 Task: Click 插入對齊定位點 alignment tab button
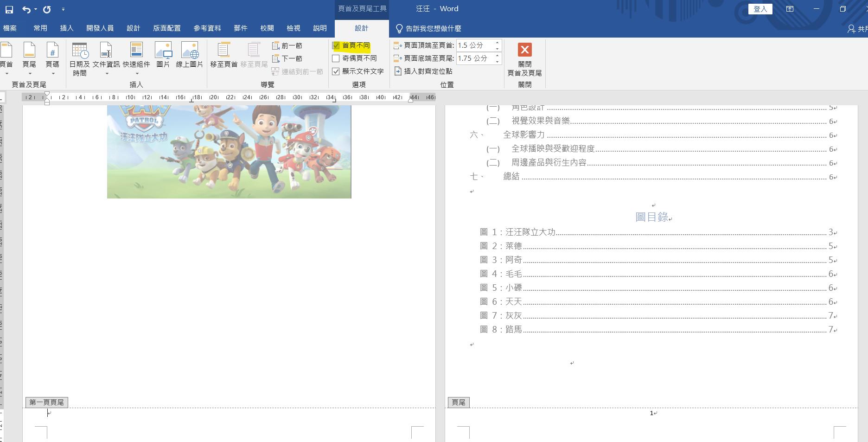(423, 71)
